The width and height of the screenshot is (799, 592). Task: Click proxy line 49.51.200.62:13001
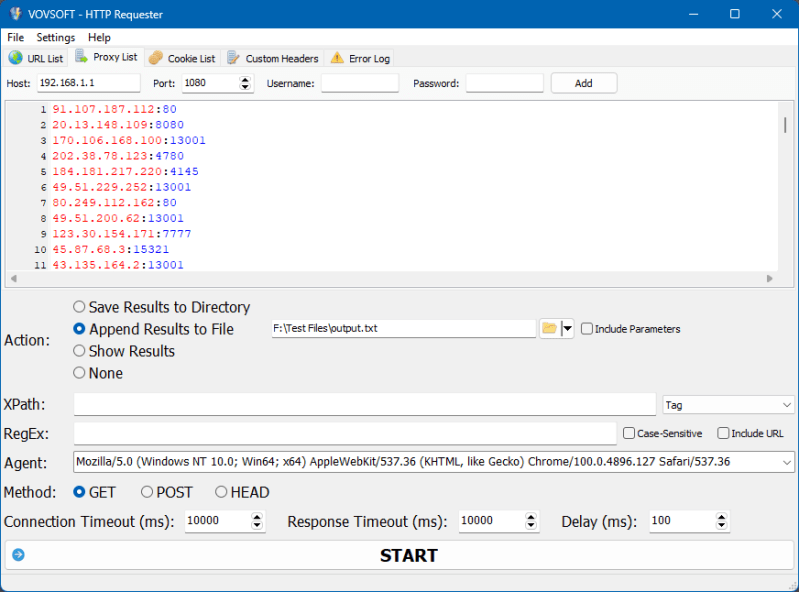click(x=118, y=218)
